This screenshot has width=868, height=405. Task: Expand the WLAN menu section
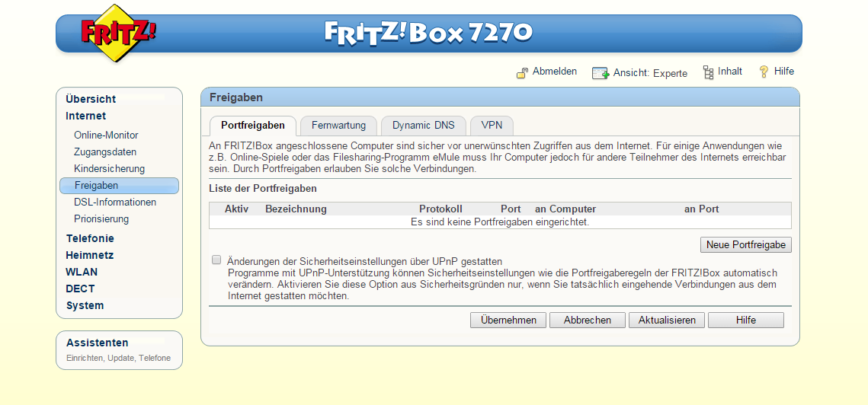(x=82, y=272)
